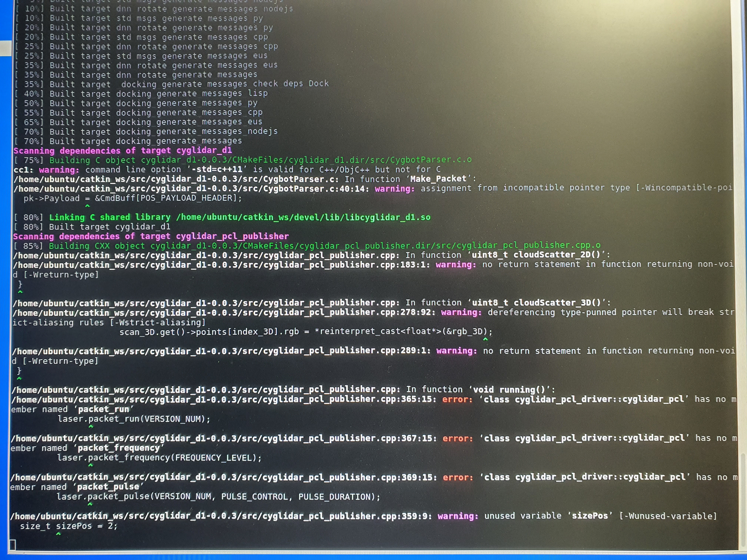Viewport: 747px width, 560px height.
Task: Click 'Scanning dependencies of target cyglidar_d1' line
Action: click(x=123, y=151)
